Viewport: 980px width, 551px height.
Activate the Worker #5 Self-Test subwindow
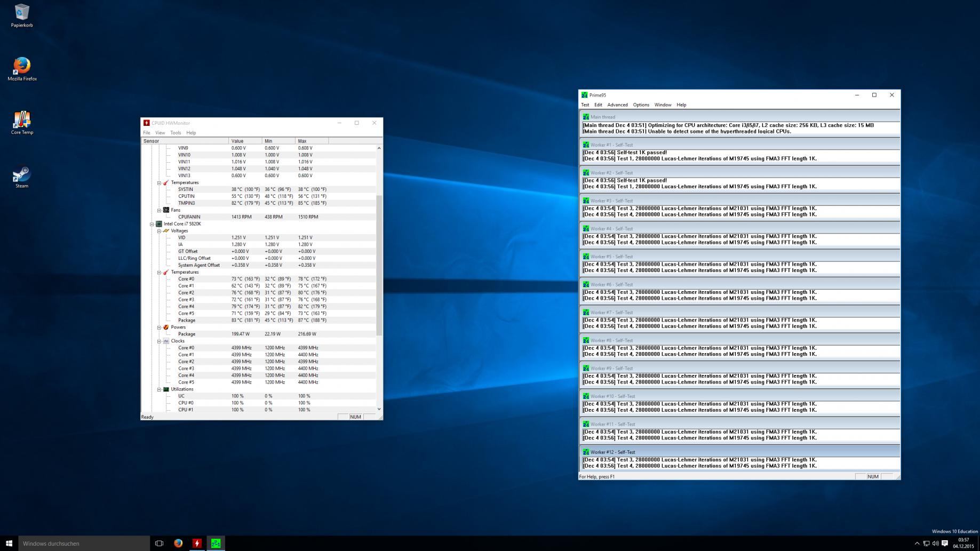point(739,257)
